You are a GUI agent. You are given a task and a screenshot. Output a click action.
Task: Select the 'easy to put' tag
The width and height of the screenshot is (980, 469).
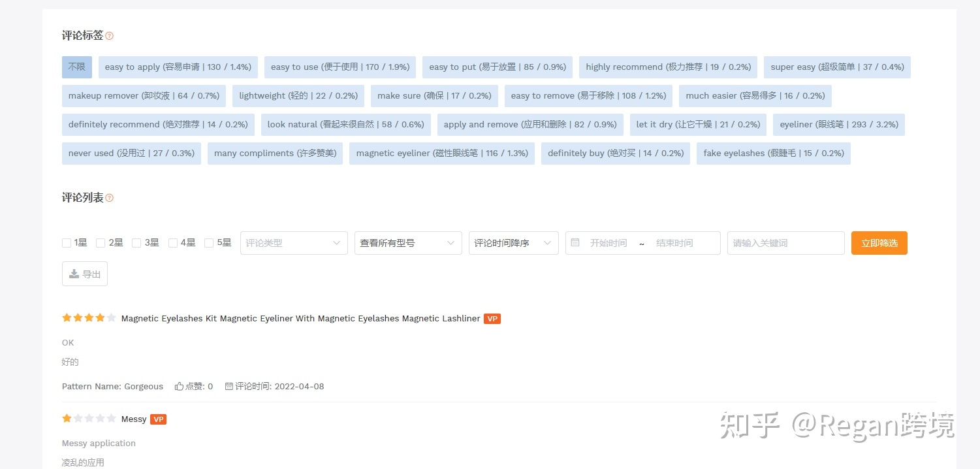(498, 67)
